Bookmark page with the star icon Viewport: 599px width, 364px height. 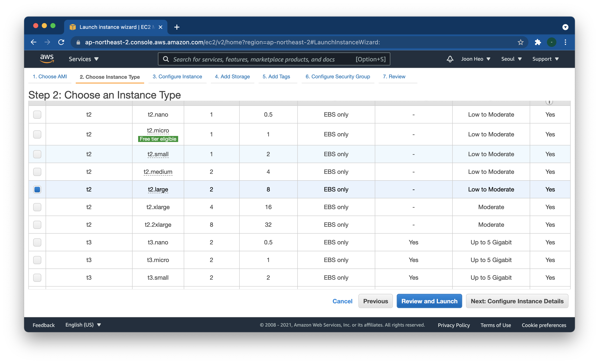click(x=520, y=42)
